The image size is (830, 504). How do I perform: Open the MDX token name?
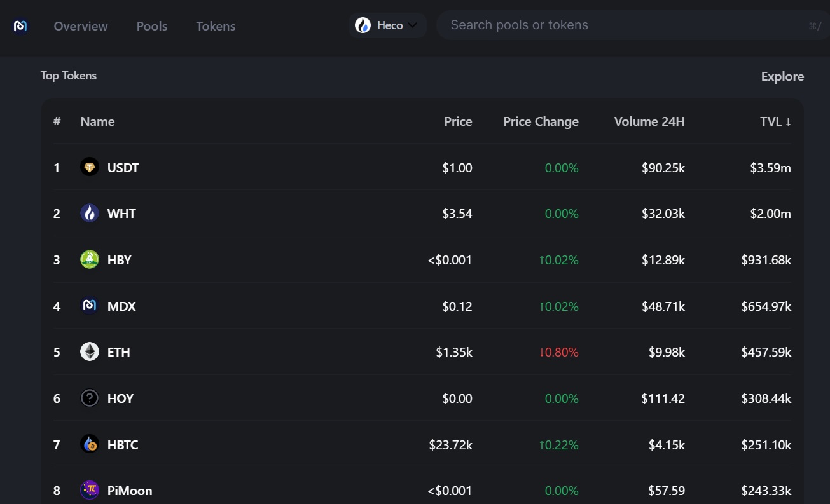[121, 306]
